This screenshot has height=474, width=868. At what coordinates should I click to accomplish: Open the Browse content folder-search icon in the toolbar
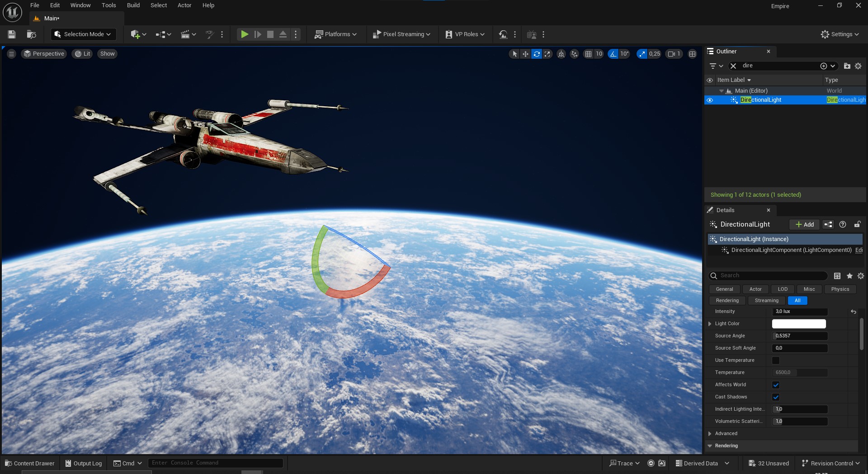pyautogui.click(x=31, y=34)
